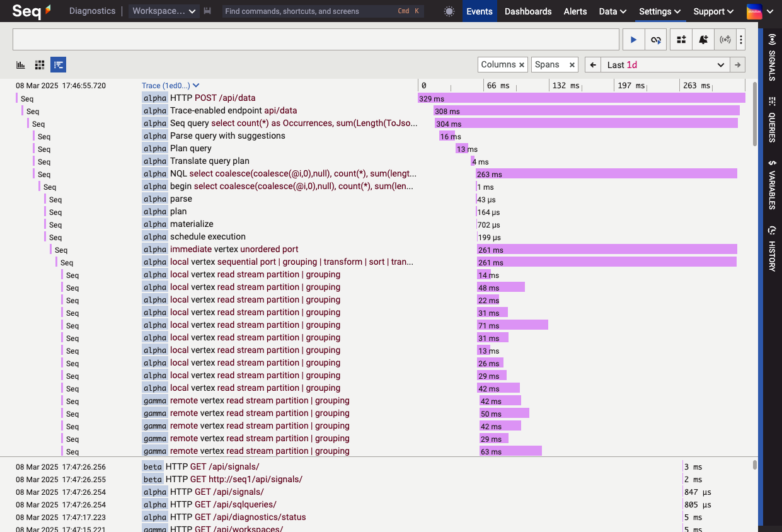Select the Translate query plan span
Screen dimensions: 782x532
pyautogui.click(x=210, y=161)
